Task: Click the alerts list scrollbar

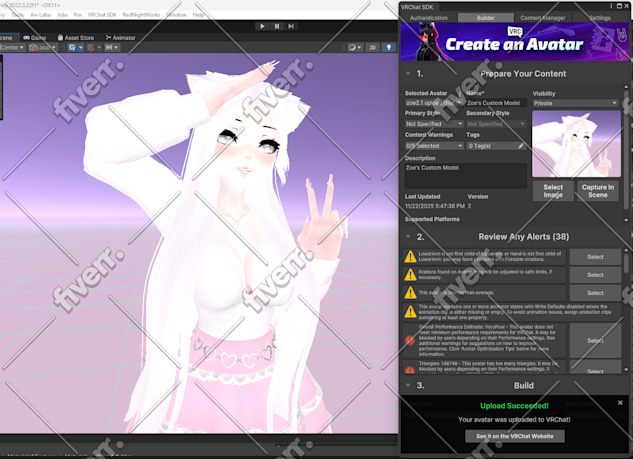Action: (x=626, y=262)
